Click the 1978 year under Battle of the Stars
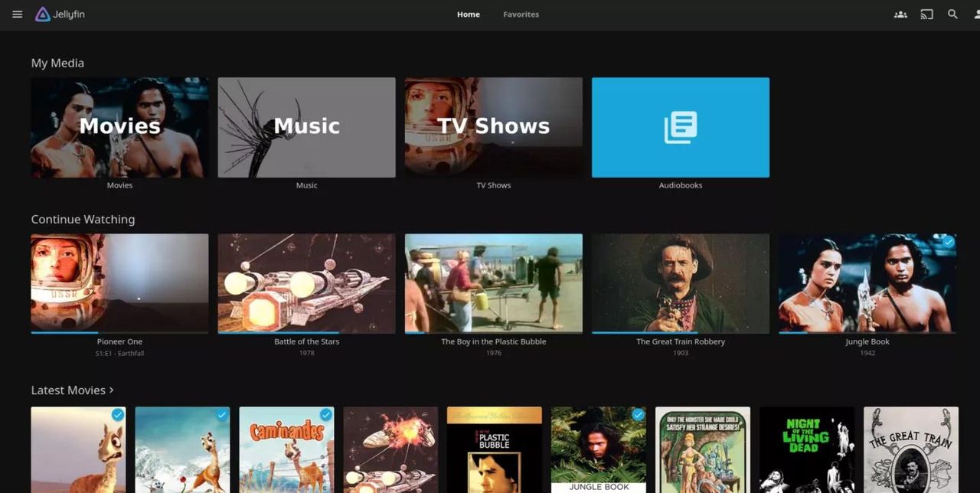The height and width of the screenshot is (493, 980). pos(306,354)
